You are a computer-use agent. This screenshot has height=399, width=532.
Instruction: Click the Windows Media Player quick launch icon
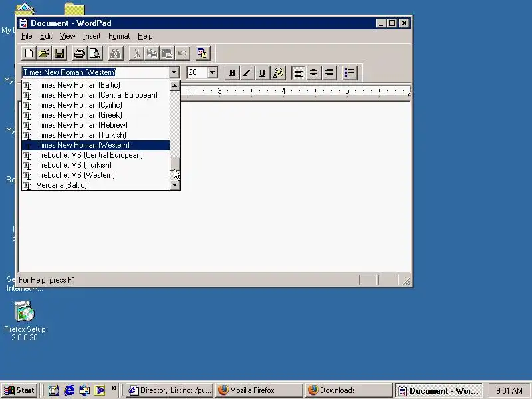point(100,390)
